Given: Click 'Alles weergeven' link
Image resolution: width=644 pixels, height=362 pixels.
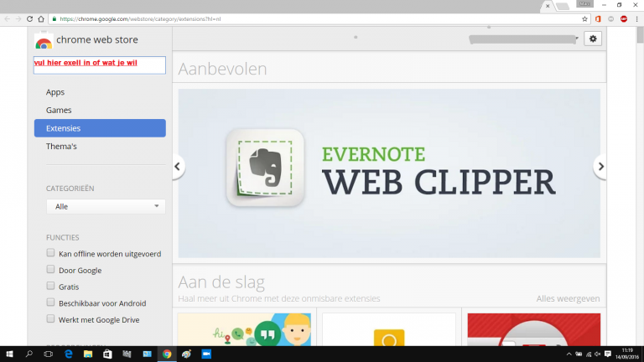Looking at the screenshot, I should pos(568,298).
